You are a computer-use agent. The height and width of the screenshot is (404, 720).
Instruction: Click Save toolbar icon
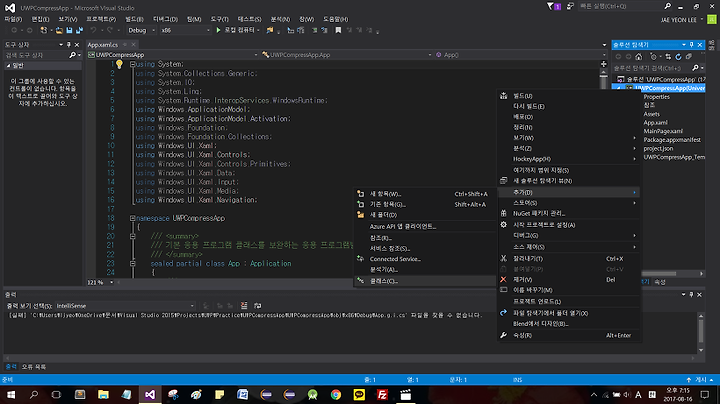(69, 30)
